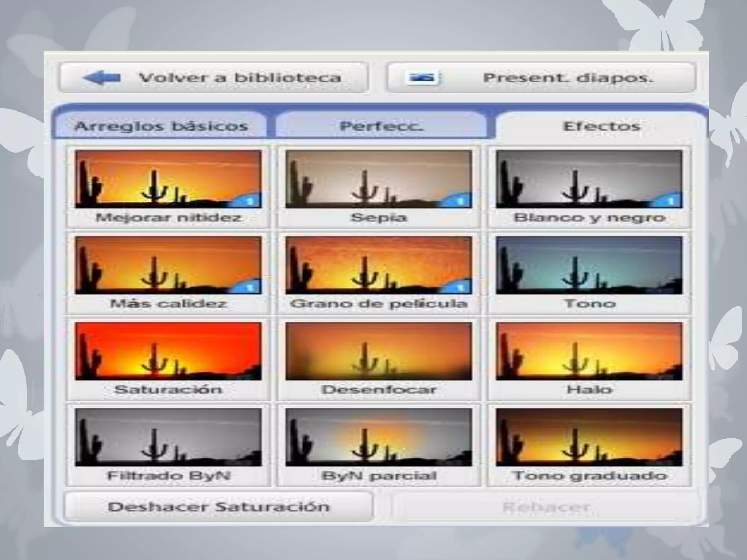Apply the Saturación effect
The height and width of the screenshot is (560, 747).
[x=168, y=351]
